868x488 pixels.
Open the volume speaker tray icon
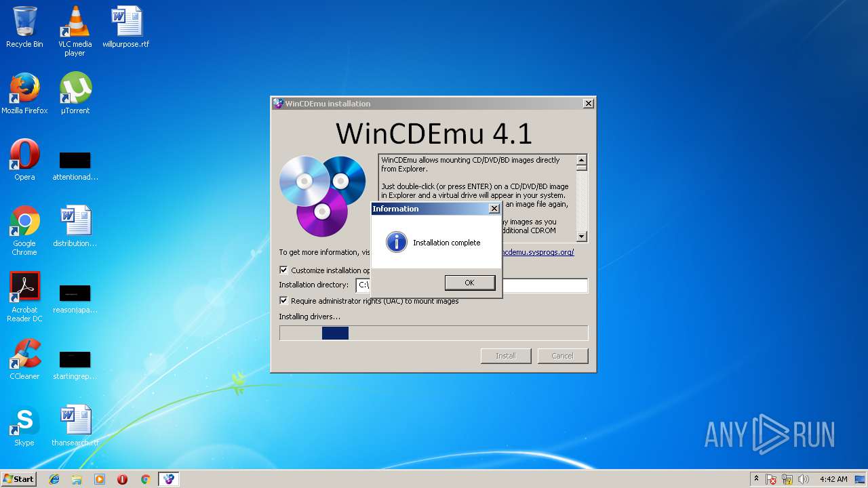(804, 479)
